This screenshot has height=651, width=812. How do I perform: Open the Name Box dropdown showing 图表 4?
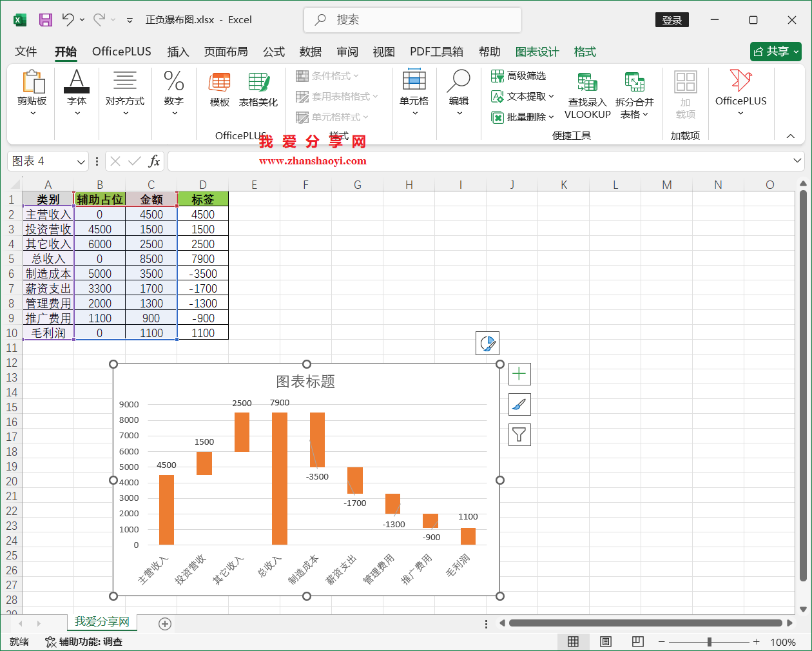tap(80, 161)
